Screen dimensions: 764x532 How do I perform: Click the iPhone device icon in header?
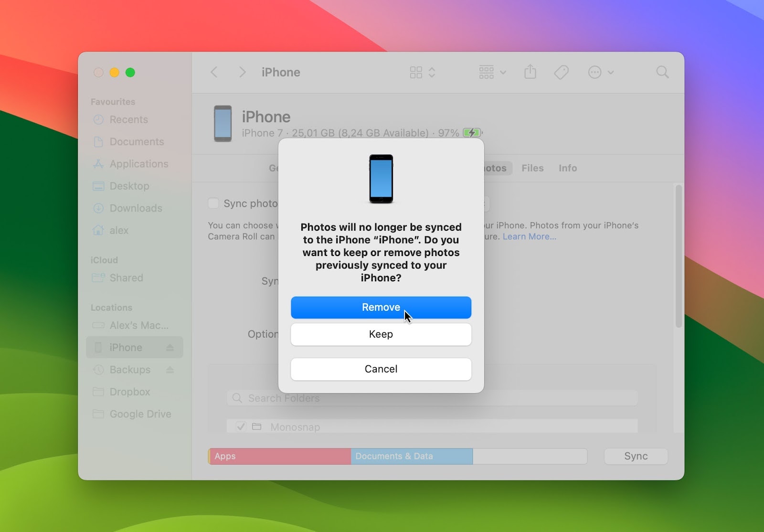point(223,124)
